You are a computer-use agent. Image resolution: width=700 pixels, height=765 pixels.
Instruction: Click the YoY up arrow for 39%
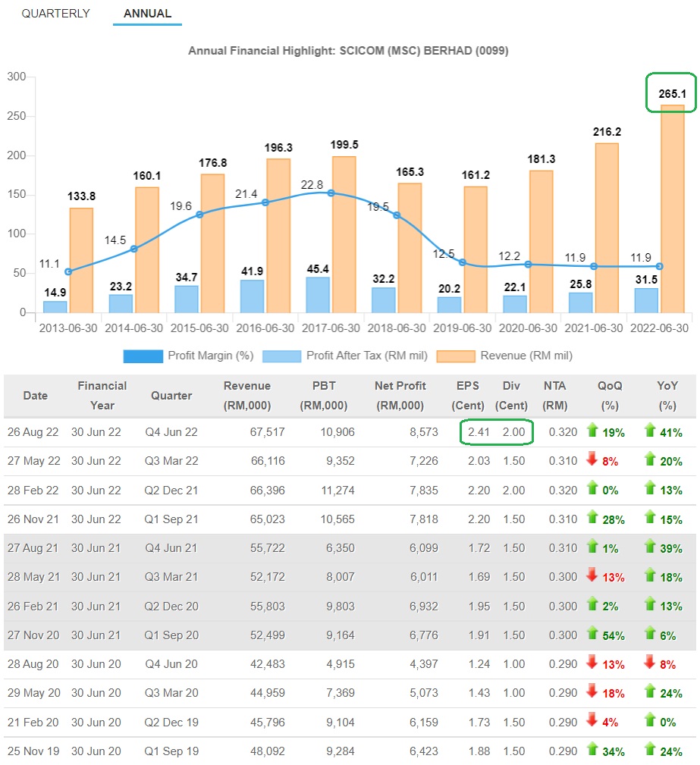pyautogui.click(x=650, y=546)
